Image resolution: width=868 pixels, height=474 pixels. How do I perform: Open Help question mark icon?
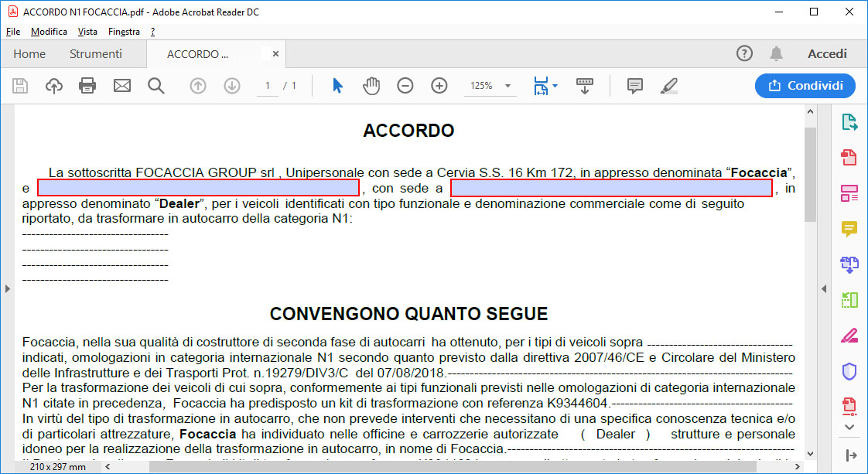coord(744,53)
